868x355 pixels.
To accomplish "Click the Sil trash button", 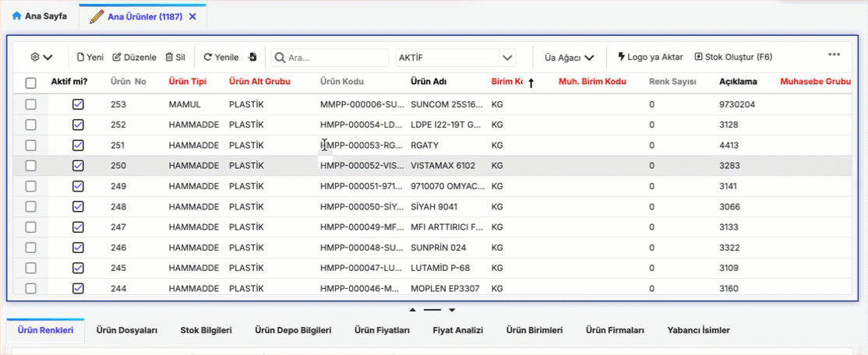I will (x=175, y=57).
